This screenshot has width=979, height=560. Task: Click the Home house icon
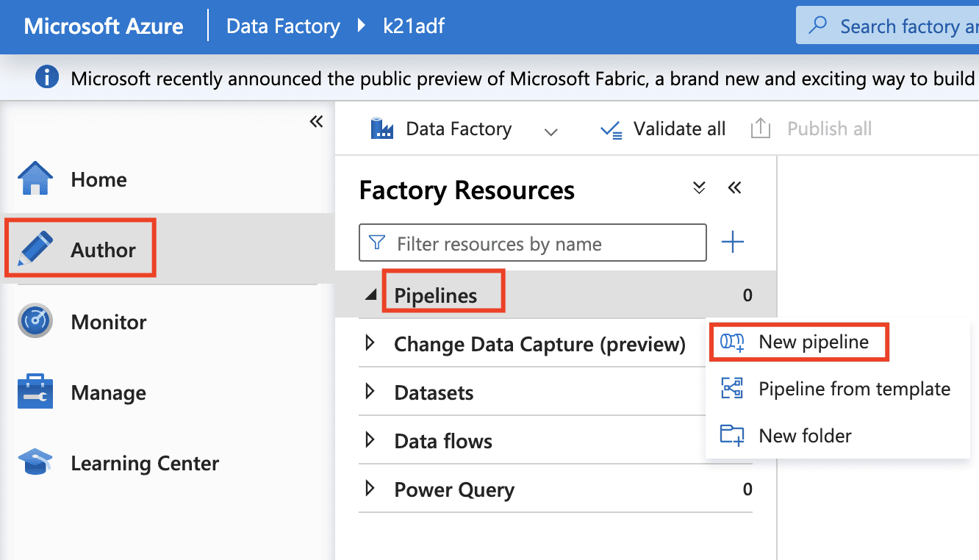[x=35, y=179]
